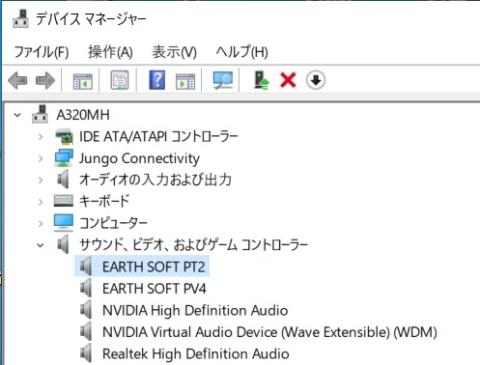
Task: Click the IDE ATA/ATAPI controller icon
Action: coord(64,136)
